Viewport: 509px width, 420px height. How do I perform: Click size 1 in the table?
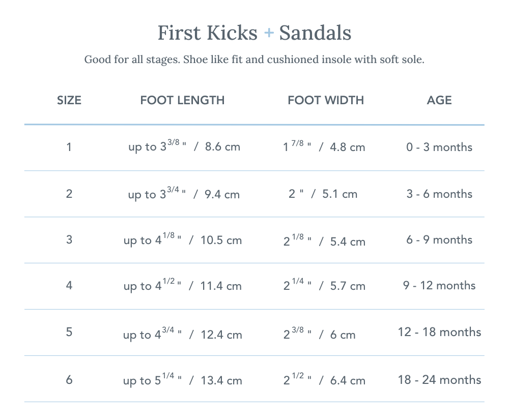(x=69, y=147)
